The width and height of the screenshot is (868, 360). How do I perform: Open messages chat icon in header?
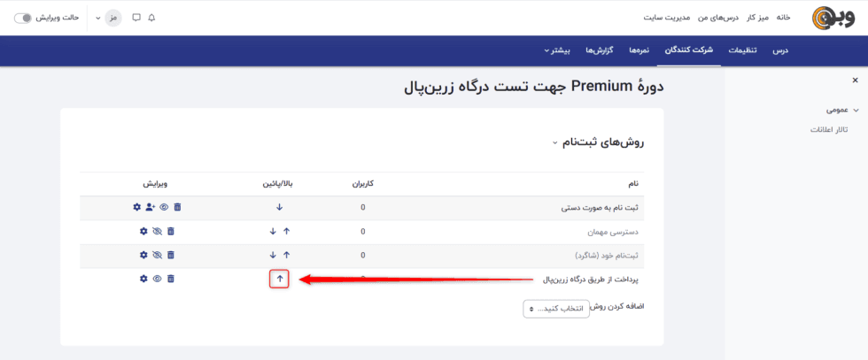click(x=136, y=18)
